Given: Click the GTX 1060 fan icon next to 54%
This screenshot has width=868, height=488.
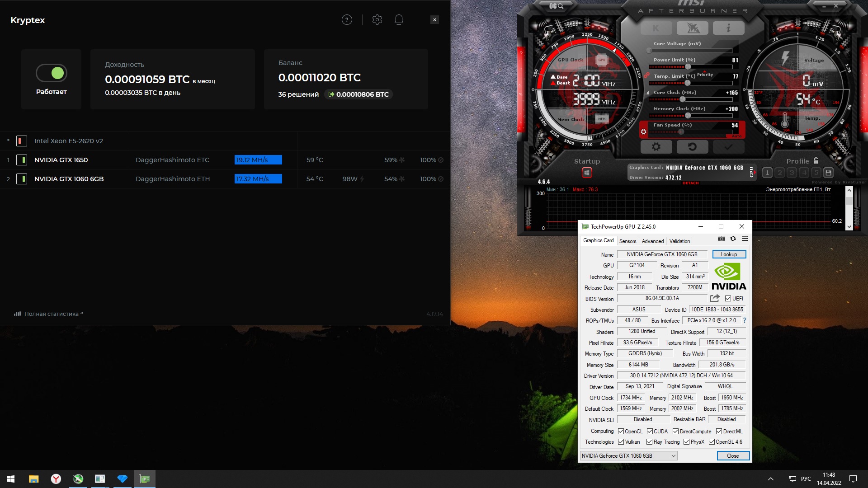Looking at the screenshot, I should 402,179.
